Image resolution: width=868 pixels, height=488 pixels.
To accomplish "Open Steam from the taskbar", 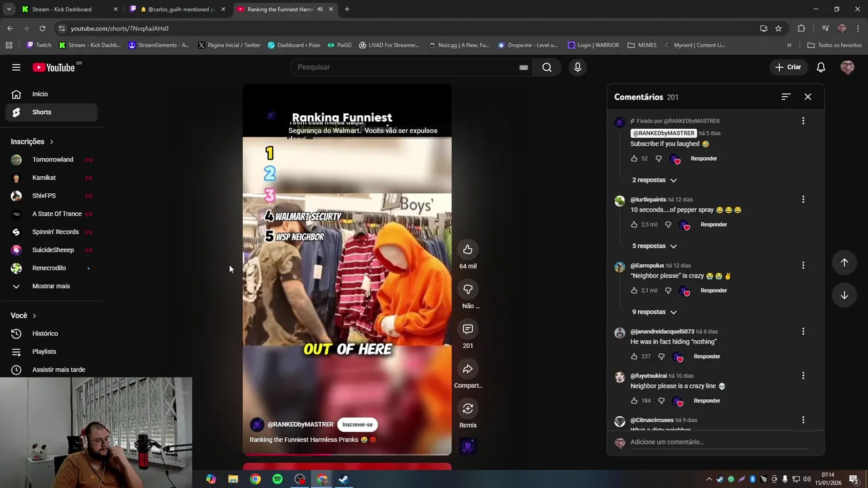I will point(344,479).
